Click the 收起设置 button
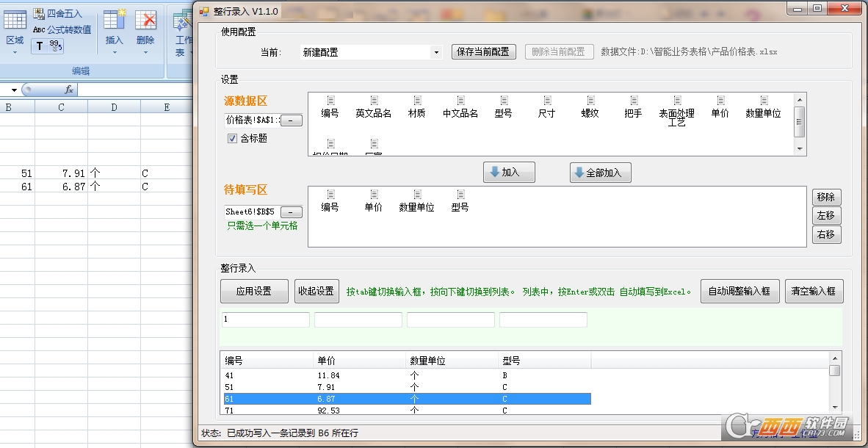This screenshot has width=868, height=448. point(317,292)
